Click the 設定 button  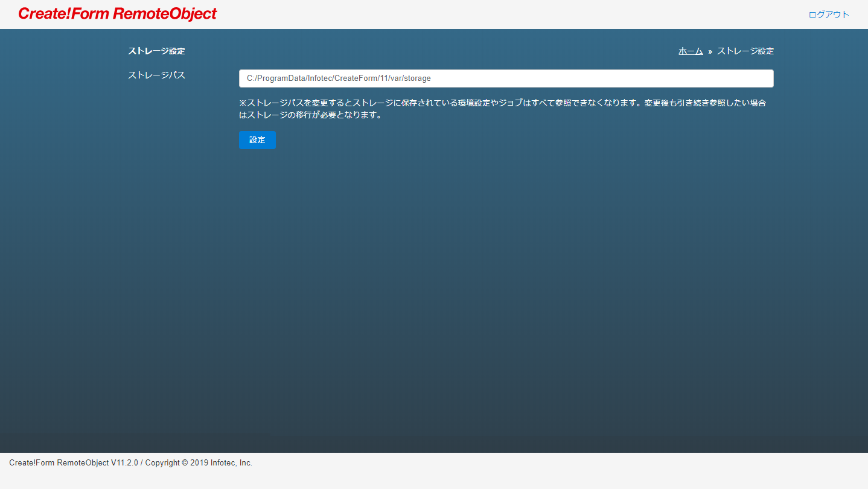(257, 140)
